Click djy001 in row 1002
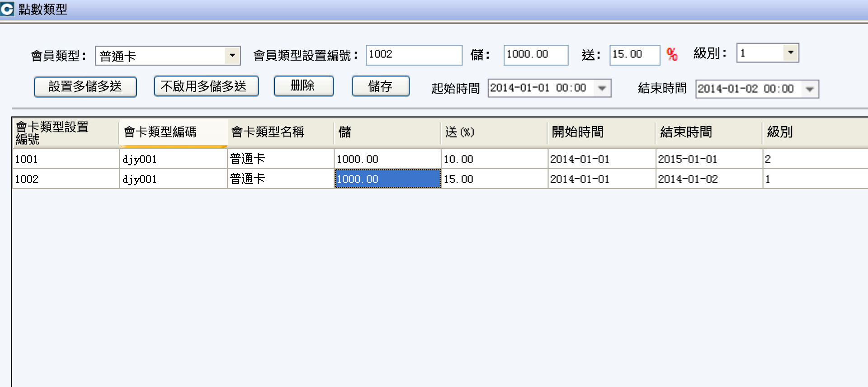 pyautogui.click(x=173, y=179)
